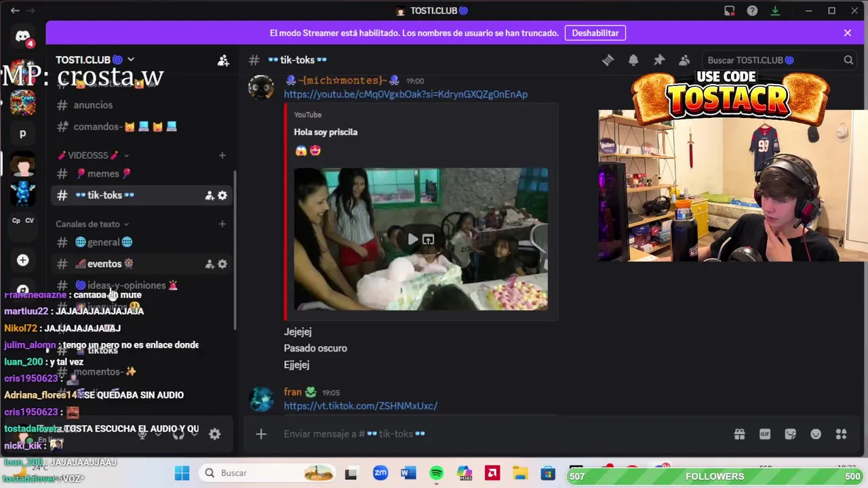Open Zoom from the taskbar
Viewport: 868px width, 488px height.
point(380,473)
